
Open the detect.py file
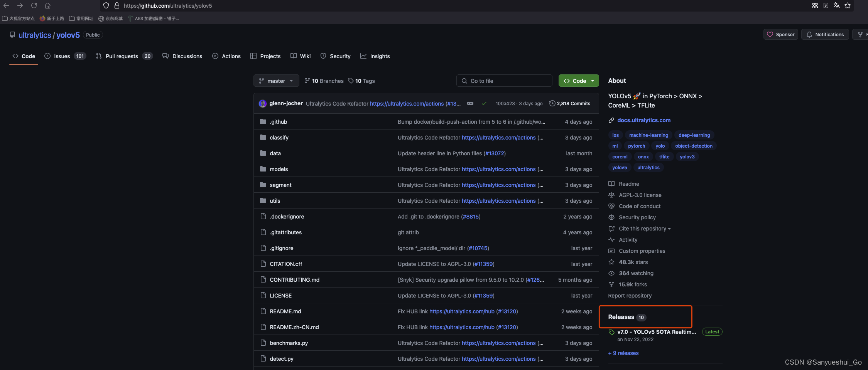click(282, 359)
